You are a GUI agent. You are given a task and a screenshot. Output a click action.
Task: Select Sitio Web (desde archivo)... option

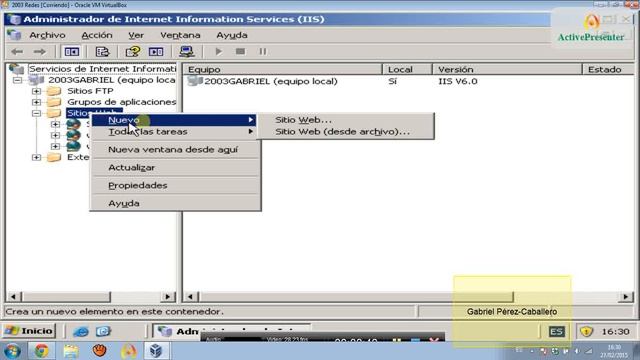click(x=345, y=132)
